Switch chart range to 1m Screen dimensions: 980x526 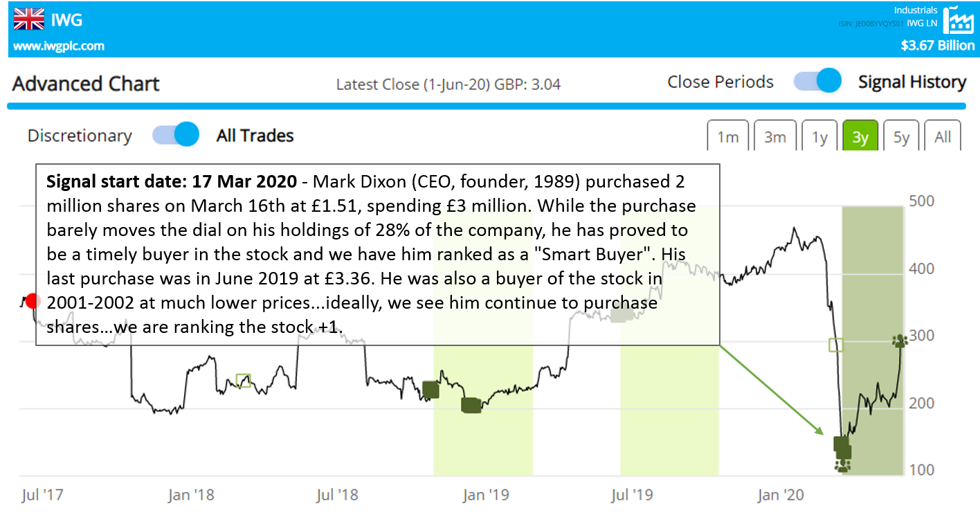(x=727, y=136)
